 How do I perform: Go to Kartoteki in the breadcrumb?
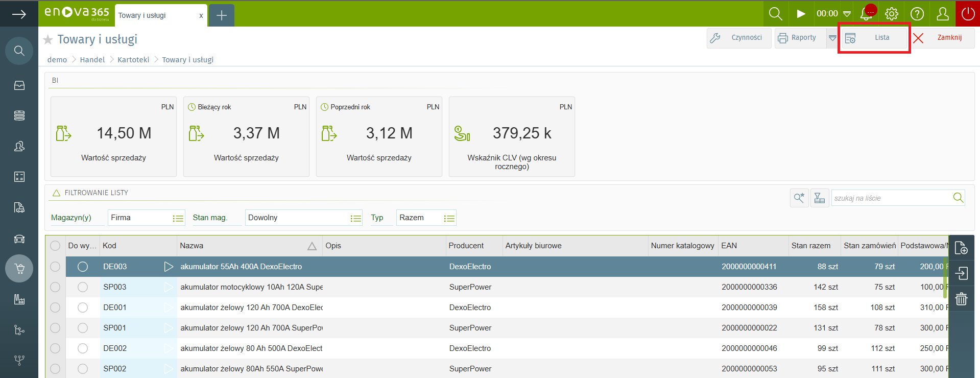pyautogui.click(x=133, y=60)
